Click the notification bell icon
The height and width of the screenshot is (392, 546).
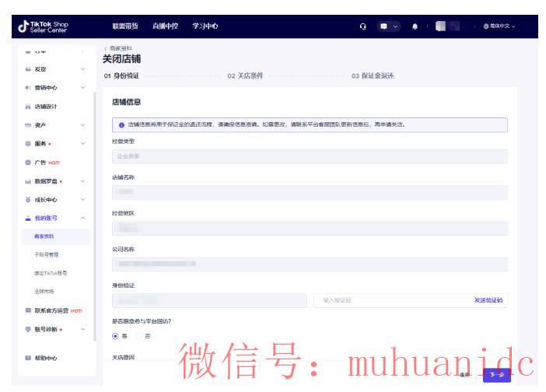[415, 26]
